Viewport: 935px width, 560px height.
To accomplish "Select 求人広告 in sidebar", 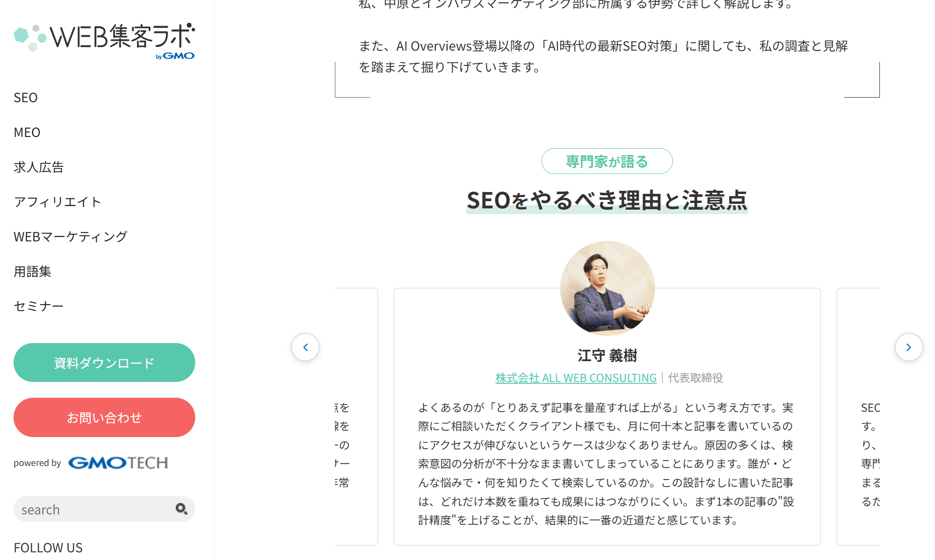I will click(x=39, y=167).
